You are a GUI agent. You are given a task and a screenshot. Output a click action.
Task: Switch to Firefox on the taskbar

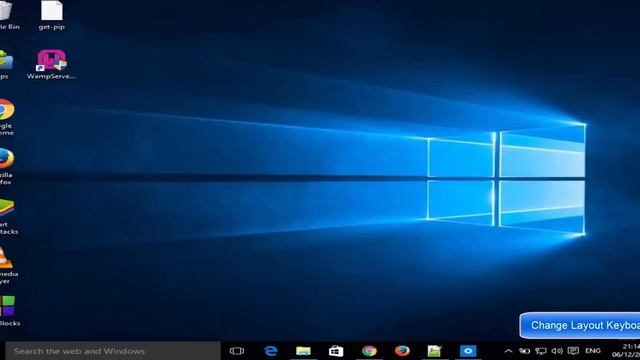402,351
